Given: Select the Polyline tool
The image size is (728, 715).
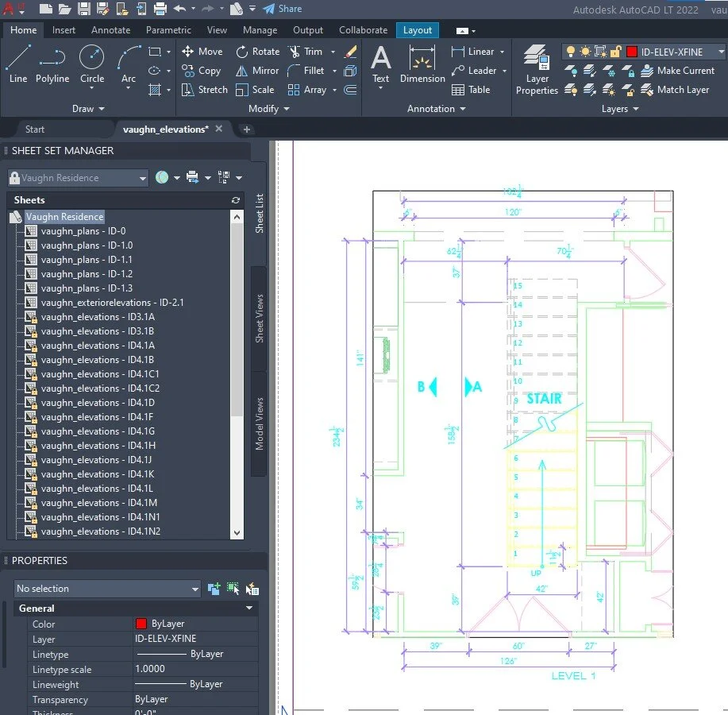Looking at the screenshot, I should click(52, 64).
